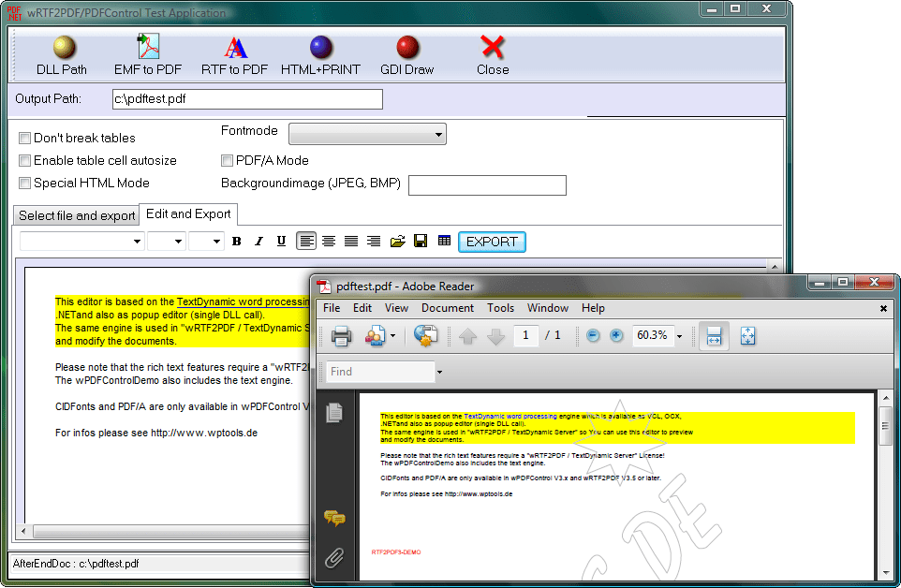This screenshot has height=588, width=901.
Task: Open the zoom percentage dropdown in Reader
Action: point(679,336)
